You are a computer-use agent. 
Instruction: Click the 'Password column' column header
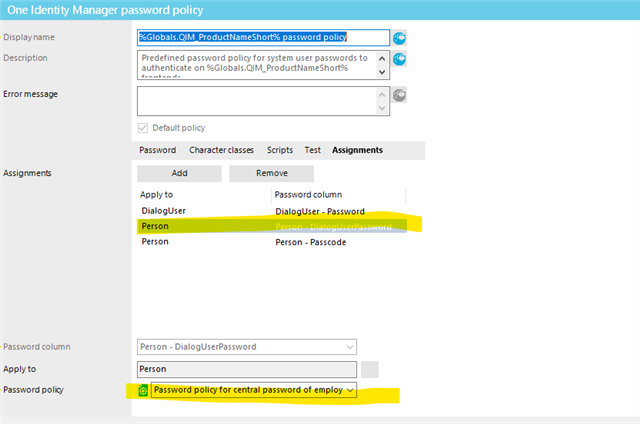[308, 195]
